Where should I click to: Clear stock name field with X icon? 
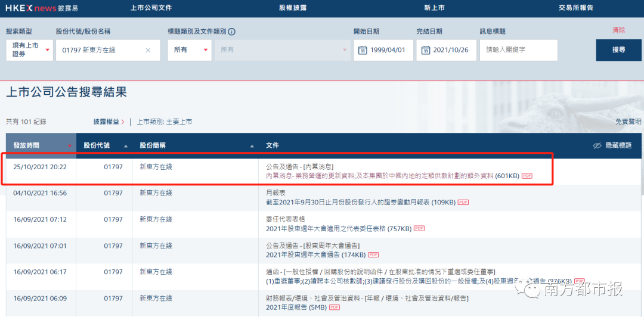point(148,50)
